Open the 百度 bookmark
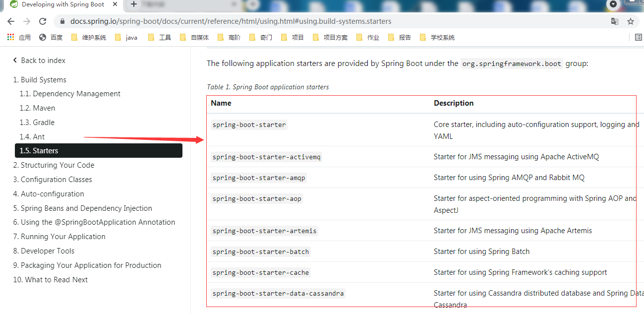The image size is (644, 314). click(x=51, y=37)
